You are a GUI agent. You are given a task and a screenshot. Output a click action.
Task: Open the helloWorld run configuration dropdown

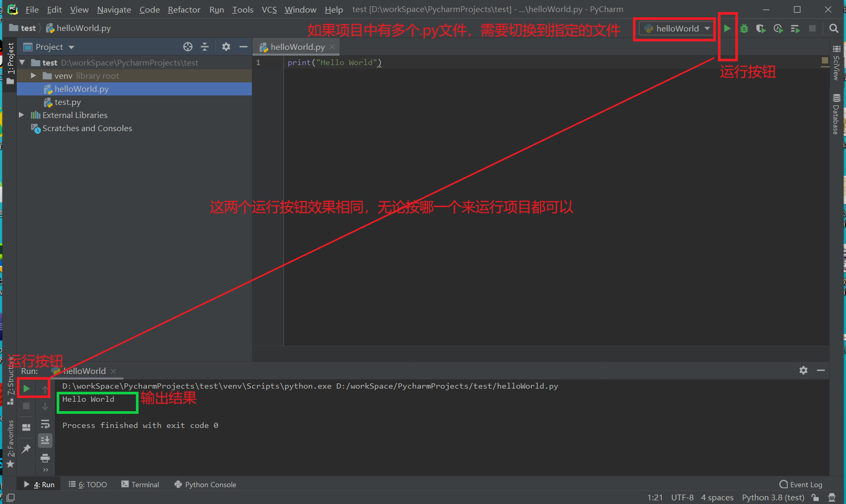[677, 28]
